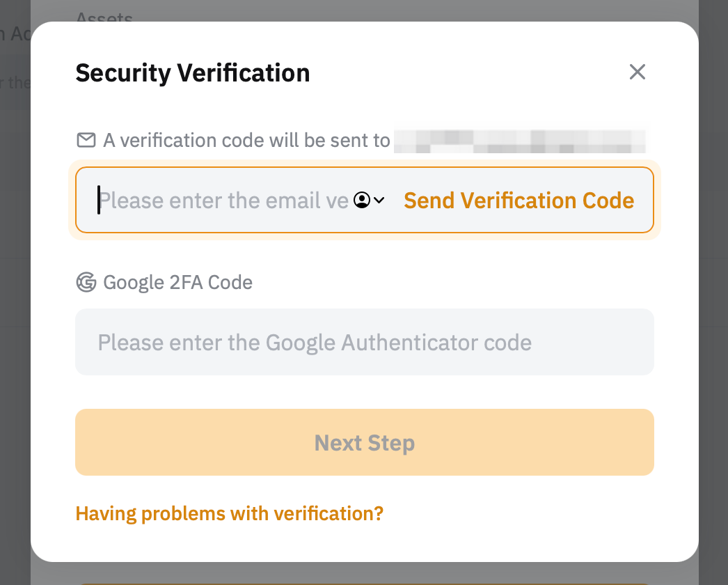Click the Google 2FA Code label

point(177,282)
